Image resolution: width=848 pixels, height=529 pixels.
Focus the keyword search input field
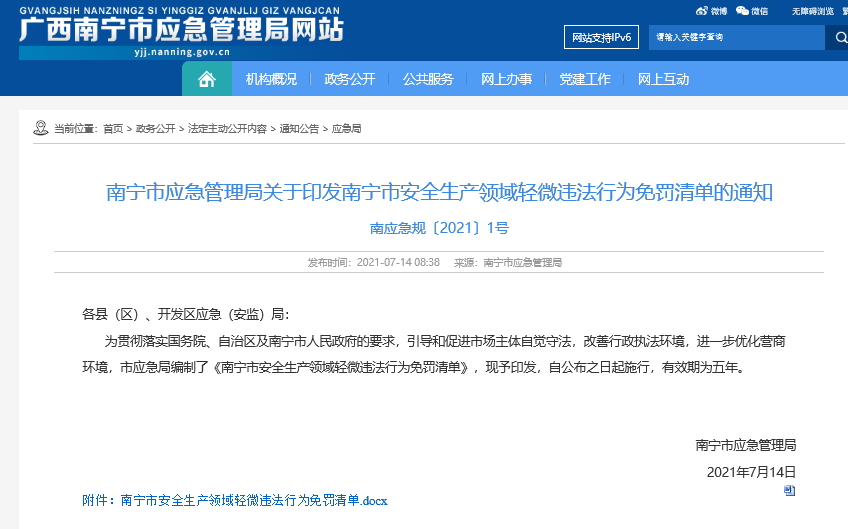point(736,37)
